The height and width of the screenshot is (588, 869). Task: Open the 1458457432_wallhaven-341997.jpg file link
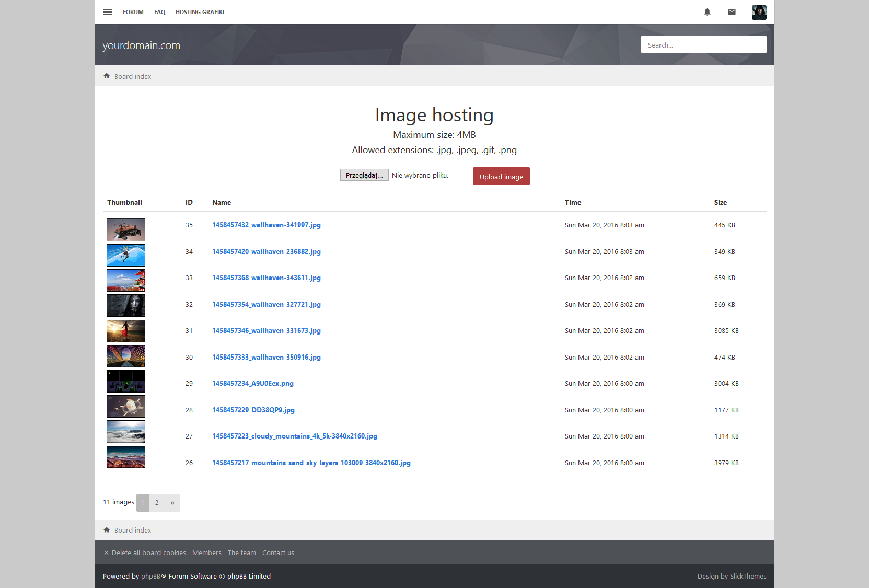coord(267,225)
